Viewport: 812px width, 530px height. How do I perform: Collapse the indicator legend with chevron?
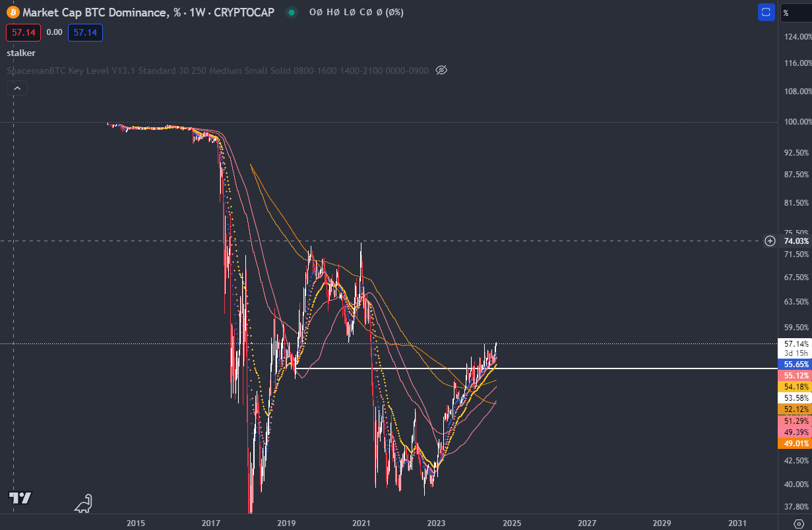17,88
